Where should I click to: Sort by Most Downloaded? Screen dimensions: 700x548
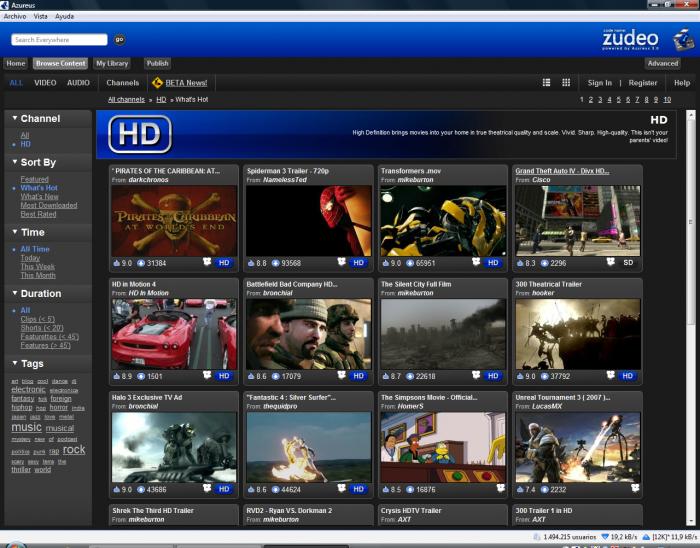pos(49,205)
